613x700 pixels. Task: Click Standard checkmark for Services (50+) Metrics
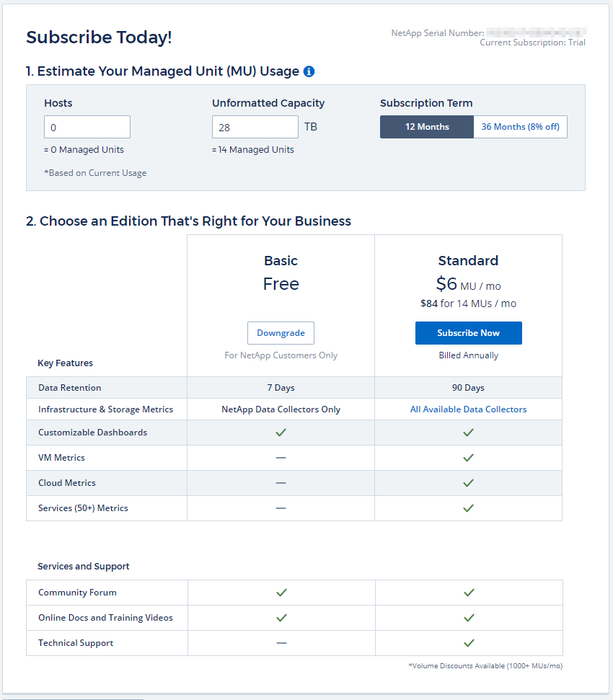click(x=468, y=508)
